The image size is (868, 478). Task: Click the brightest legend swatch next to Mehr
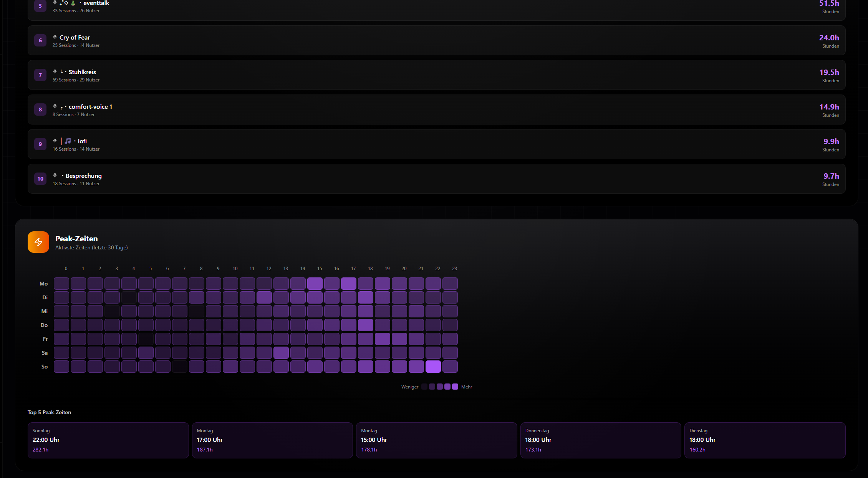455,387
